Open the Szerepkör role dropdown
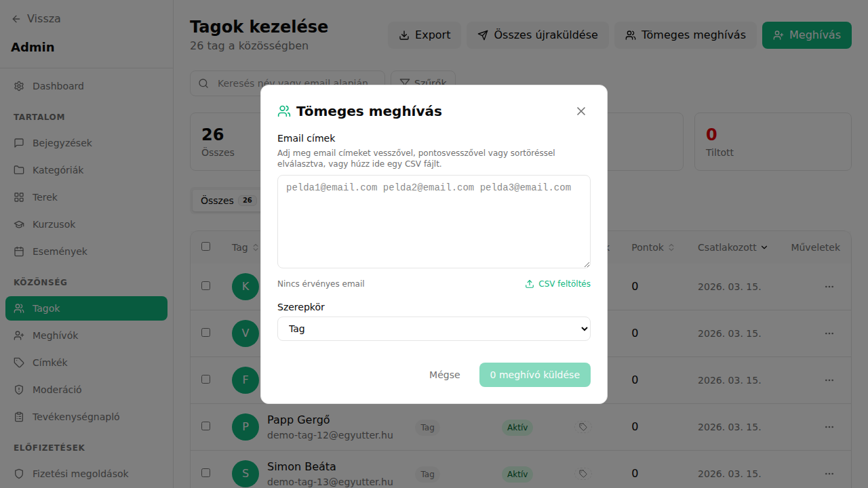Viewport: 868px width, 488px height. pos(434,329)
